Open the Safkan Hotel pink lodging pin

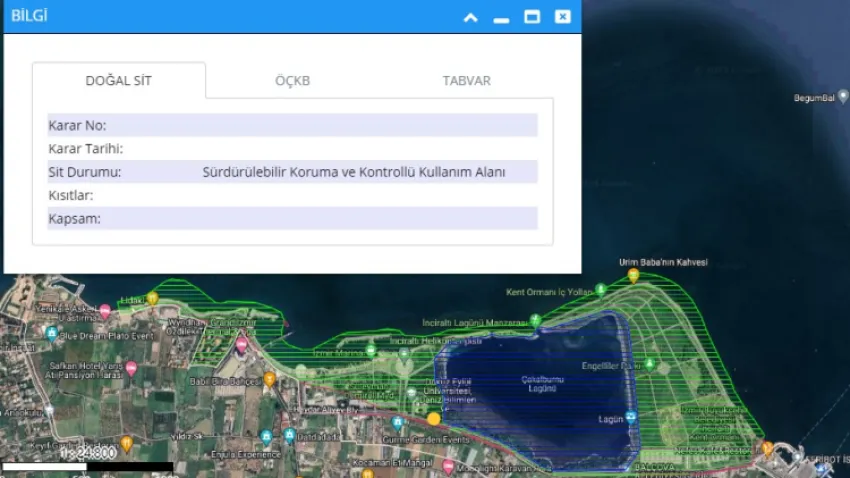pyautogui.click(x=130, y=369)
